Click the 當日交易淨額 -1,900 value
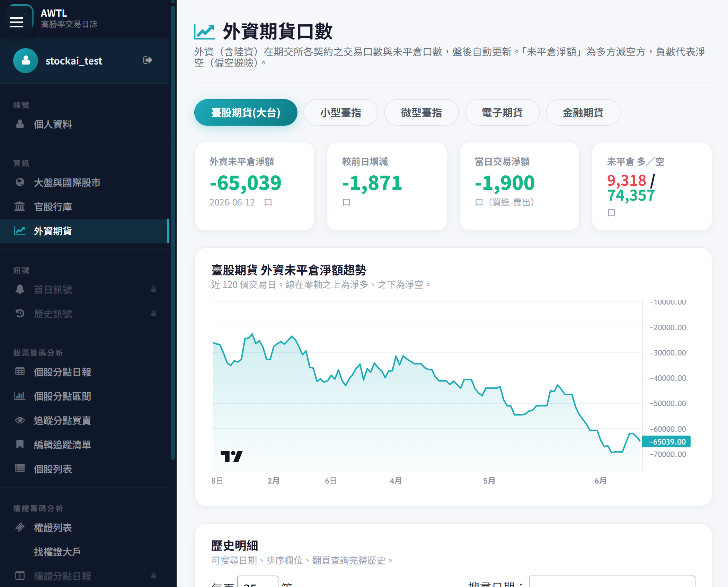The height and width of the screenshot is (587, 728). pos(505,183)
